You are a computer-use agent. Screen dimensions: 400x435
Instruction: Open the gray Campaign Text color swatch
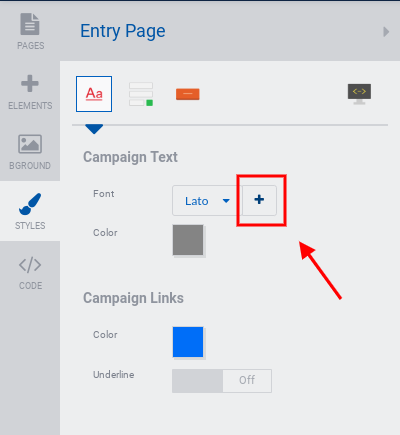pyautogui.click(x=188, y=240)
